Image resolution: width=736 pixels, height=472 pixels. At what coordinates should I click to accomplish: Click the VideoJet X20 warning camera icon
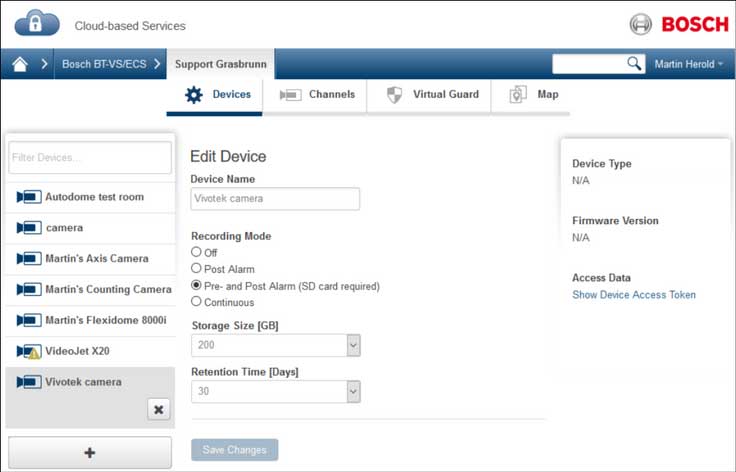pyautogui.click(x=28, y=352)
